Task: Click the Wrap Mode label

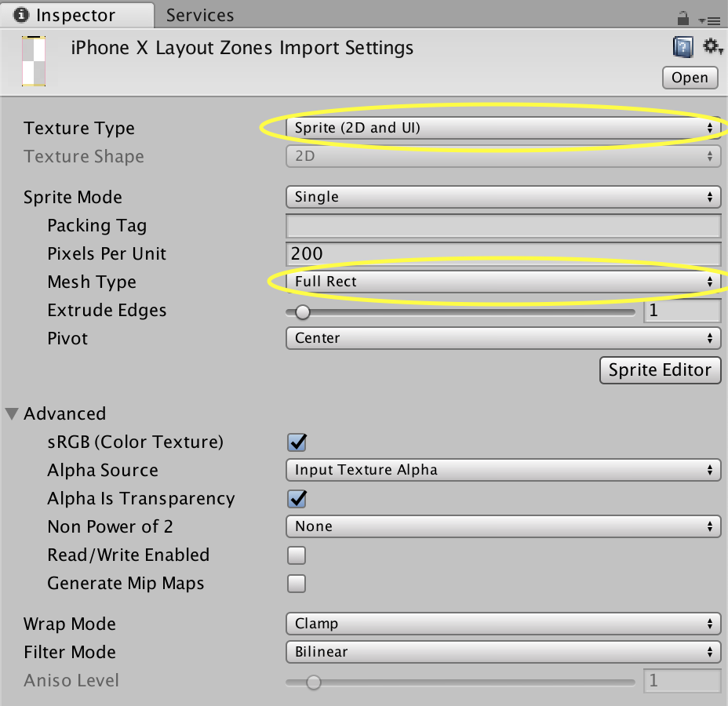Action: (x=70, y=624)
